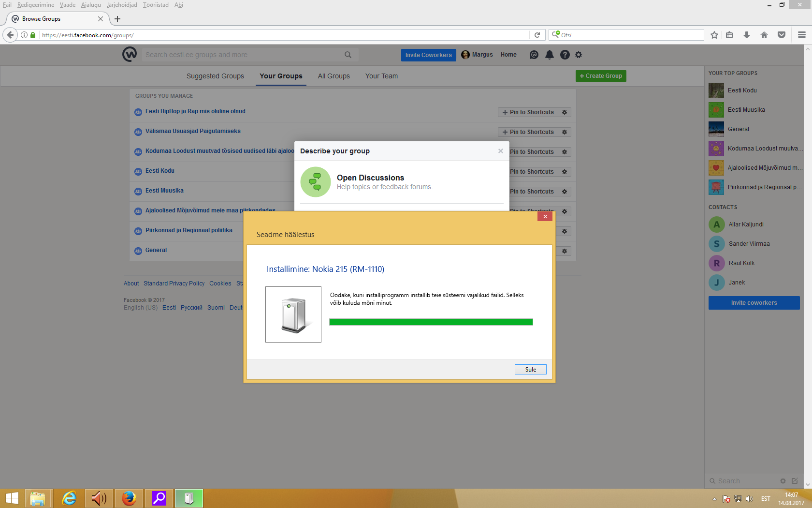The width and height of the screenshot is (812, 508).
Task: Select the device installer taskbar icon
Action: 189,498
